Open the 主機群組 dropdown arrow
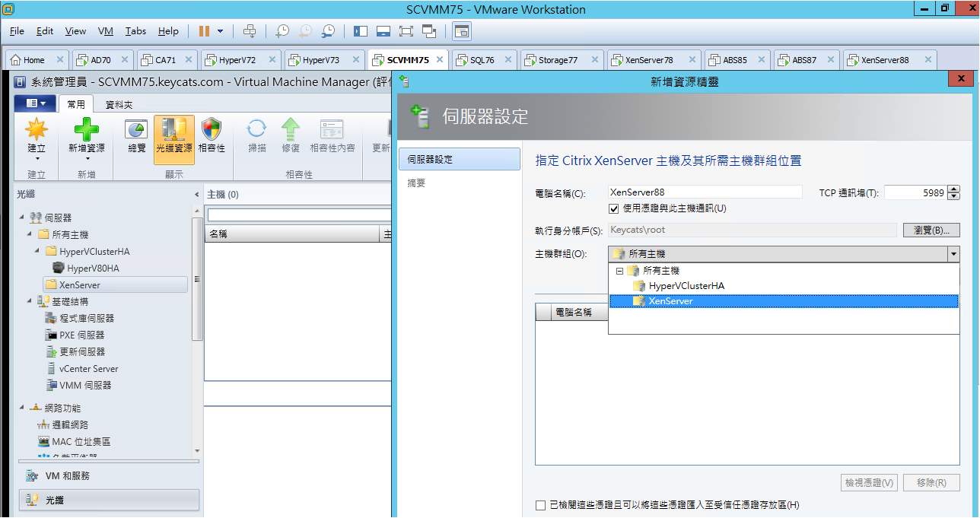This screenshot has height=518, width=980. click(953, 254)
